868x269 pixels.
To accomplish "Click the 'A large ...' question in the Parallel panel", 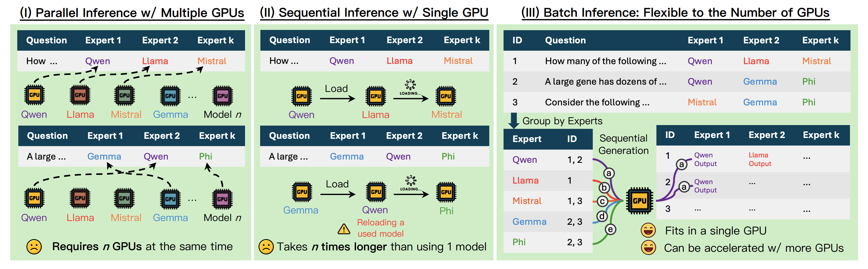I will (x=46, y=156).
